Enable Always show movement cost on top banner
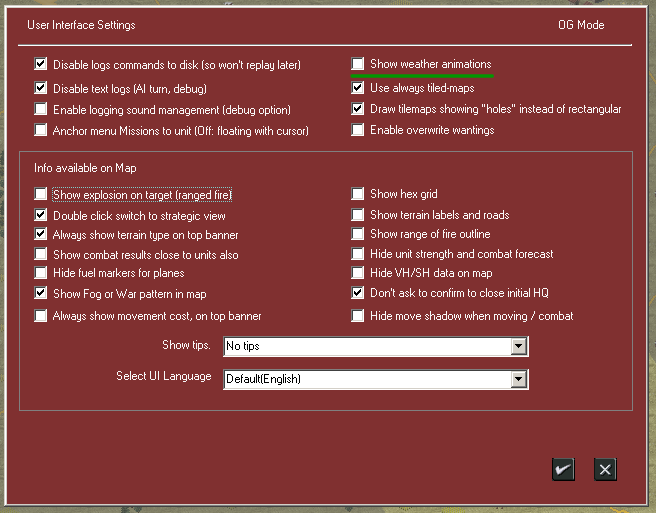 coord(41,315)
